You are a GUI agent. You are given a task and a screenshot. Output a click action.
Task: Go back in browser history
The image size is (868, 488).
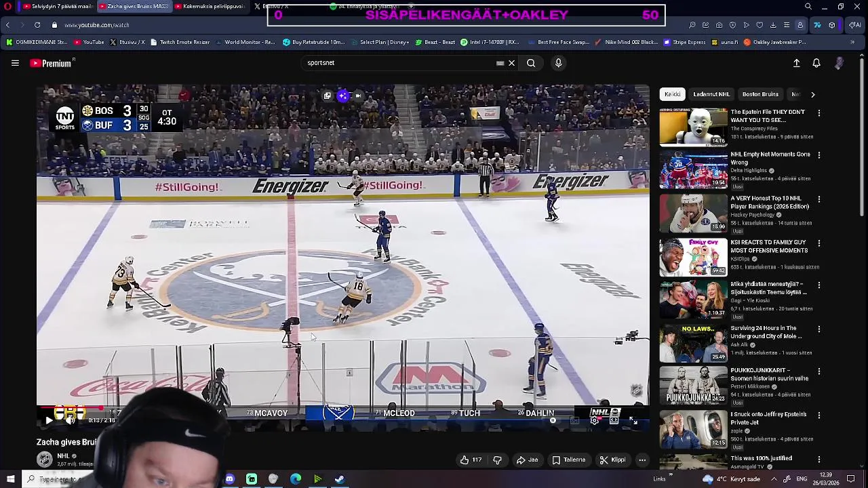point(7,25)
